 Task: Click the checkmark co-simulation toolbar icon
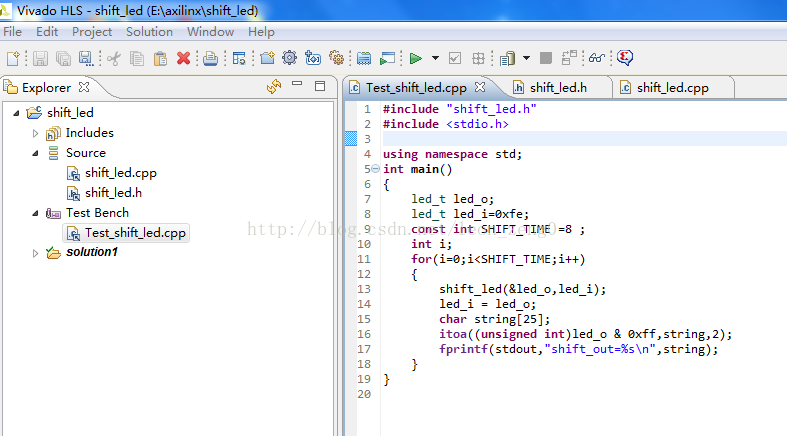[455, 58]
